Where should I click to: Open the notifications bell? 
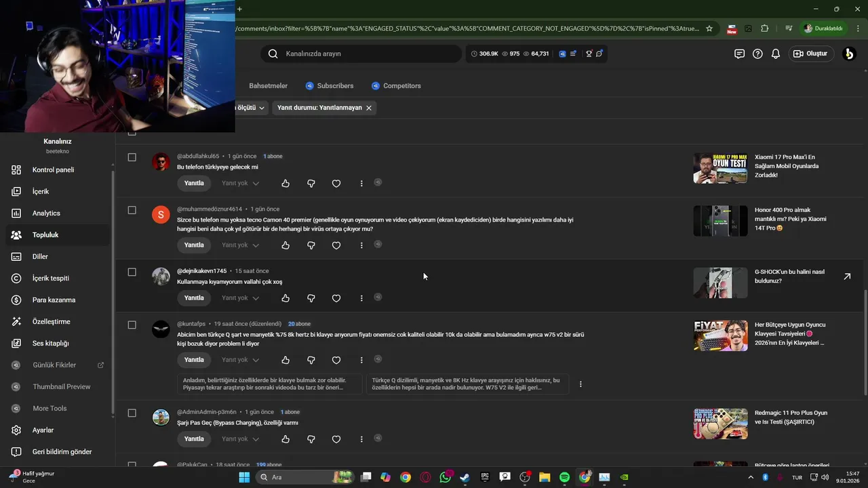pos(776,54)
